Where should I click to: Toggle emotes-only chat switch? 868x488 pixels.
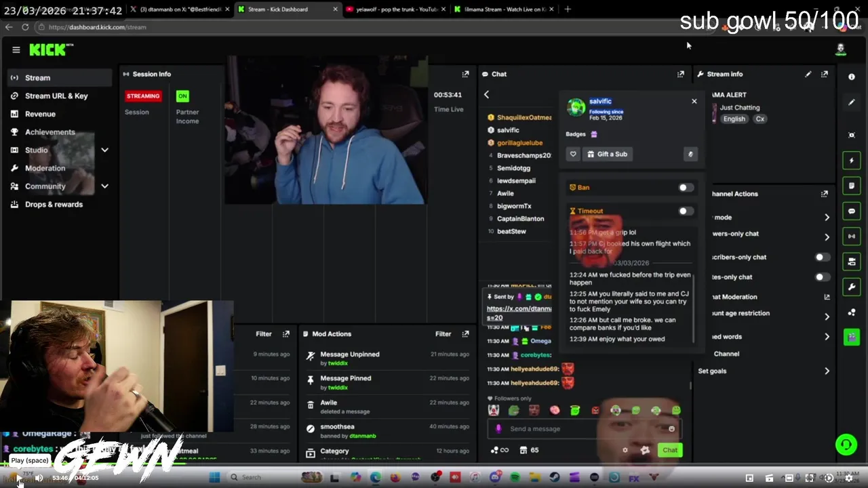click(821, 277)
